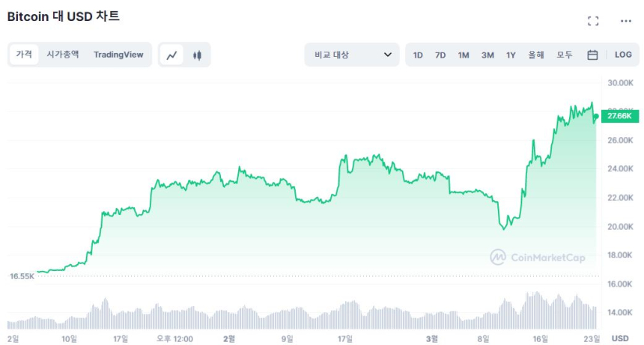Image resolution: width=644 pixels, height=345 pixels.
Task: Select the 모두 range option
Action: pyautogui.click(x=565, y=55)
